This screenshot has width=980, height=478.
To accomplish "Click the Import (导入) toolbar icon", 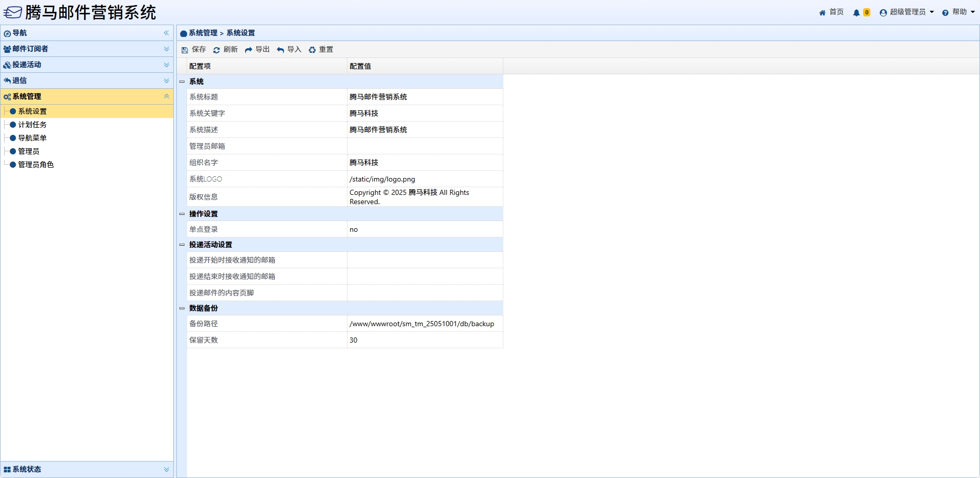I will [280, 50].
